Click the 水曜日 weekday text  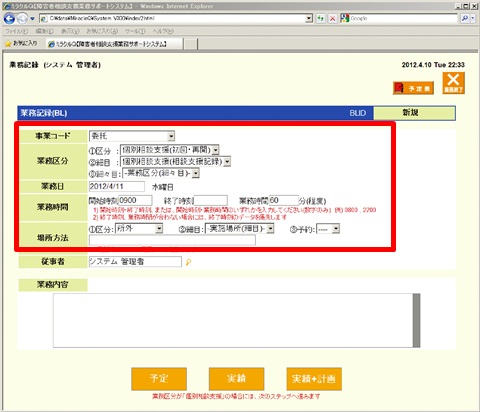[163, 187]
